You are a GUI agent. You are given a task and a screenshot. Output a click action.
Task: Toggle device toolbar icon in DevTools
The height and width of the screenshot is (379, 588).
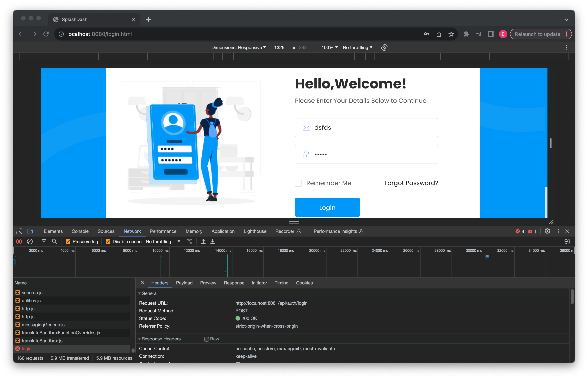click(x=30, y=231)
